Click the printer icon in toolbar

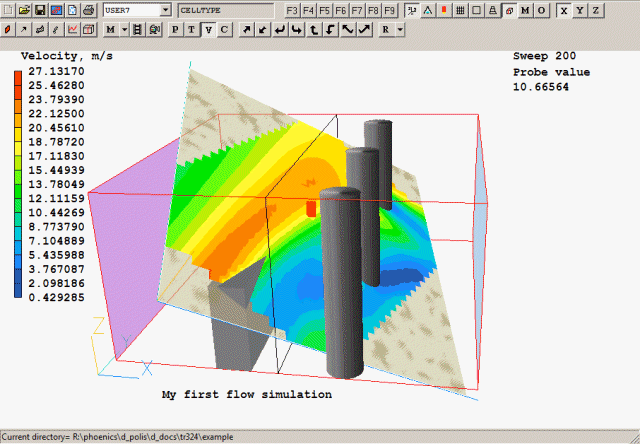[89, 10]
